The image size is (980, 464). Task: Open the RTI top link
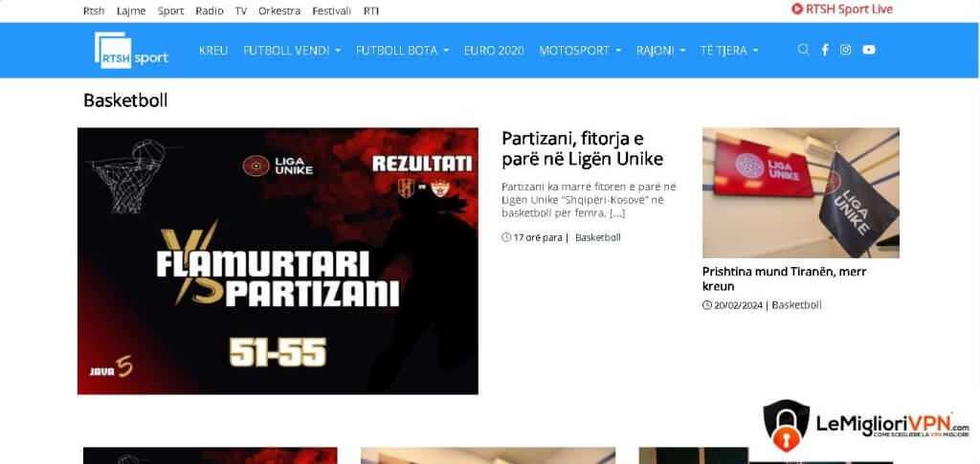click(371, 11)
